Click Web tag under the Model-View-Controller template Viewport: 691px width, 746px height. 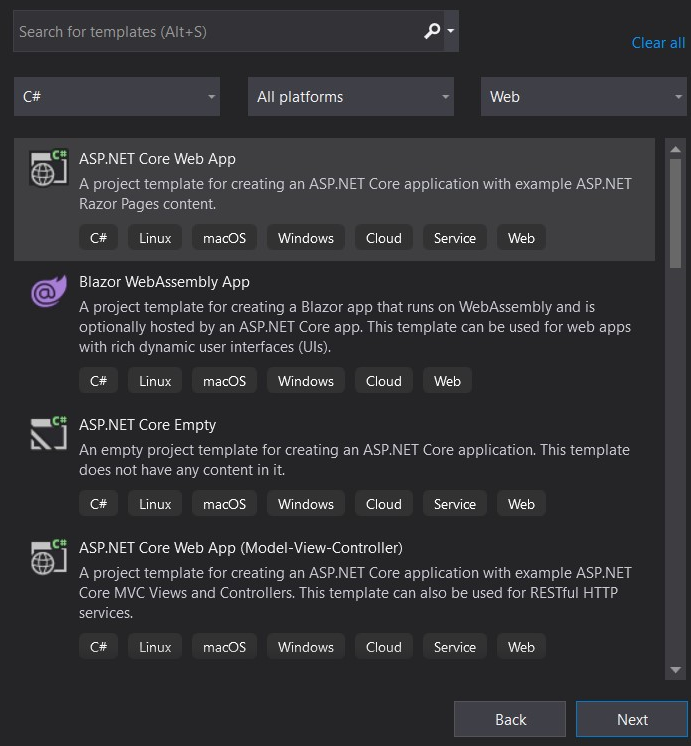[521, 647]
